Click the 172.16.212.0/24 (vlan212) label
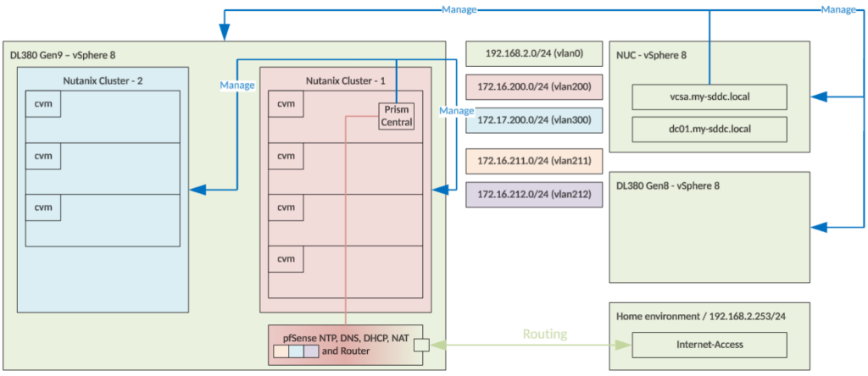868x376 pixels. click(x=533, y=193)
